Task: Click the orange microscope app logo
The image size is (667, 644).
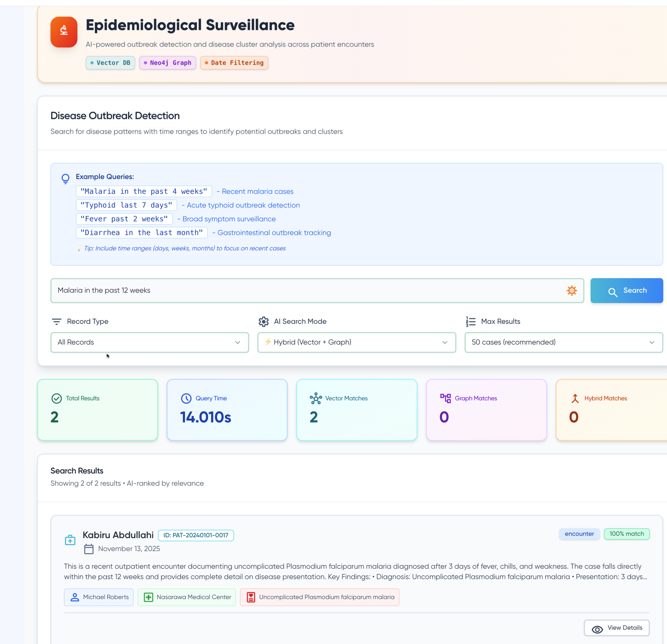Action: point(64,32)
